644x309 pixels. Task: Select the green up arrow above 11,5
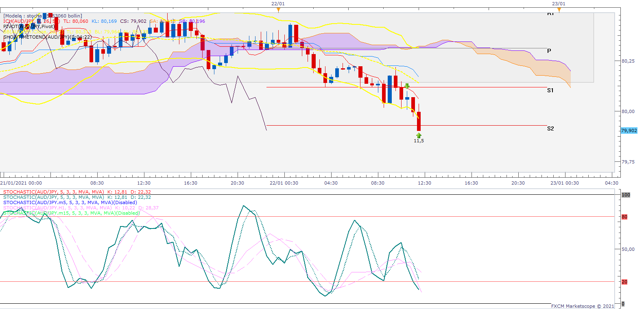pyautogui.click(x=419, y=135)
